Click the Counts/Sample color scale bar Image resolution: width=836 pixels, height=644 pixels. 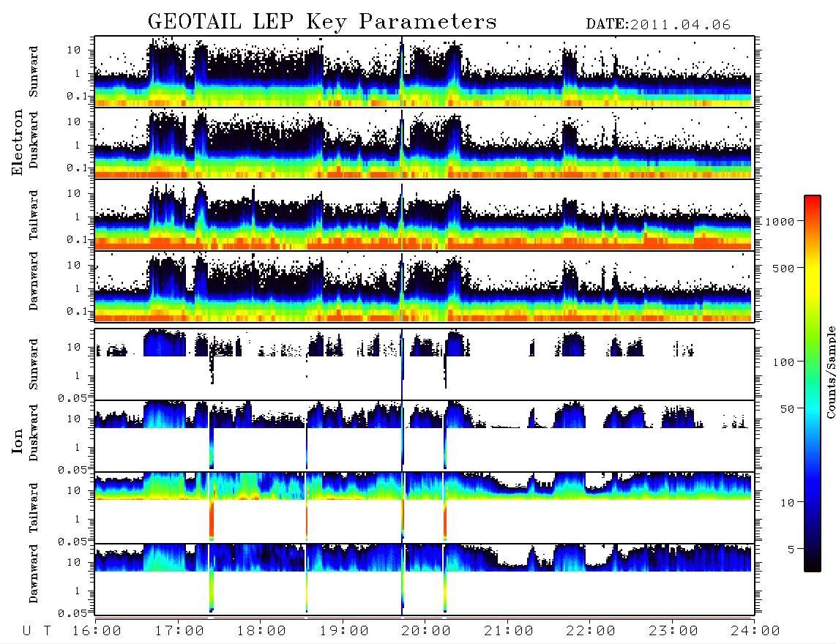click(x=813, y=384)
